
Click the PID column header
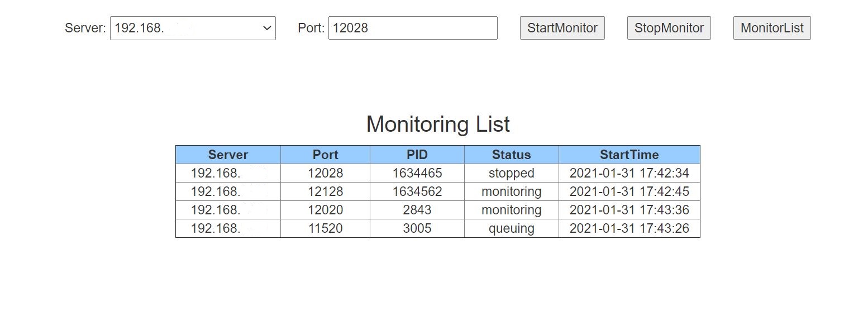coord(417,155)
